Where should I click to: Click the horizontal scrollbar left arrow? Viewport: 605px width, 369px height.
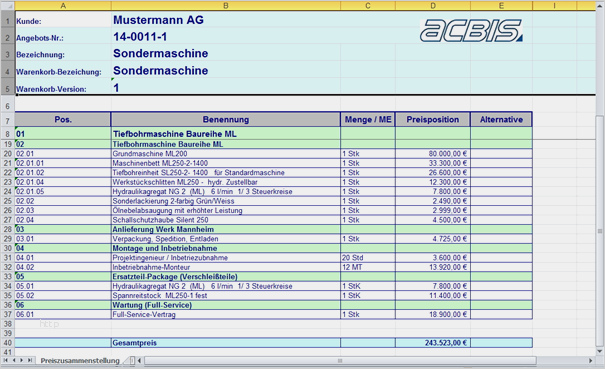tap(140, 361)
